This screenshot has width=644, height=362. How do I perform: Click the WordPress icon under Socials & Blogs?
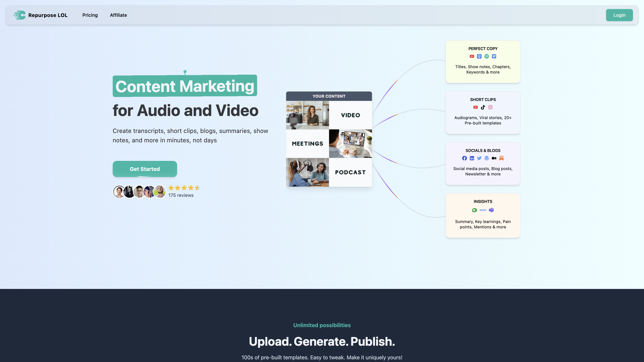[487, 158]
